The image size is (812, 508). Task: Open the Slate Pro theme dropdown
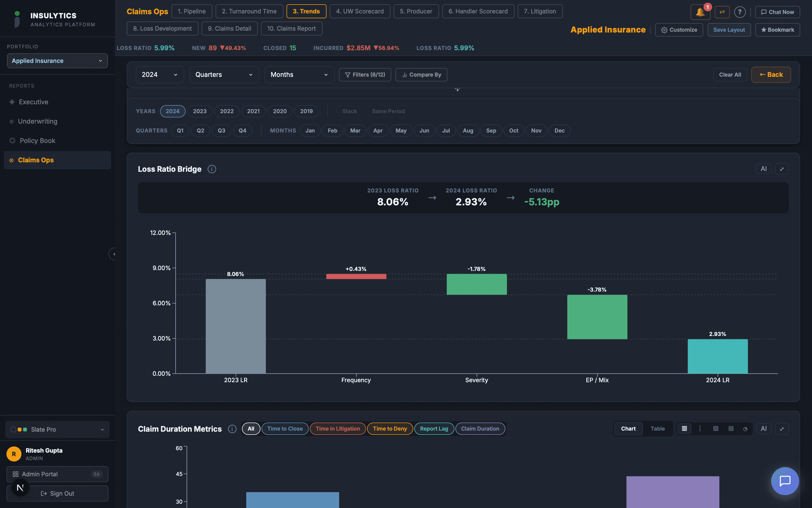(57, 430)
